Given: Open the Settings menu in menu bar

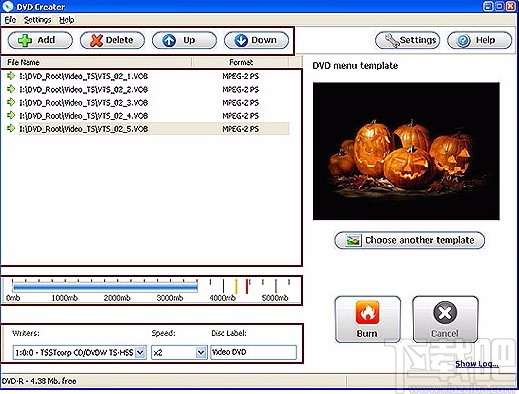Looking at the screenshot, I should click(37, 20).
